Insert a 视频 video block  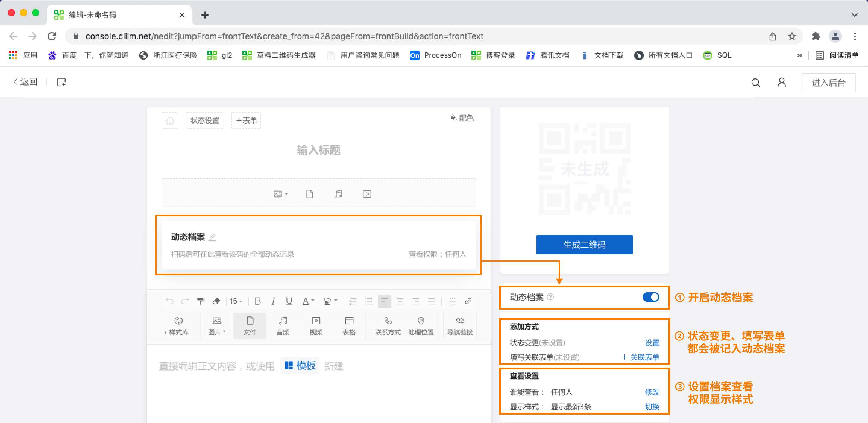coord(316,326)
